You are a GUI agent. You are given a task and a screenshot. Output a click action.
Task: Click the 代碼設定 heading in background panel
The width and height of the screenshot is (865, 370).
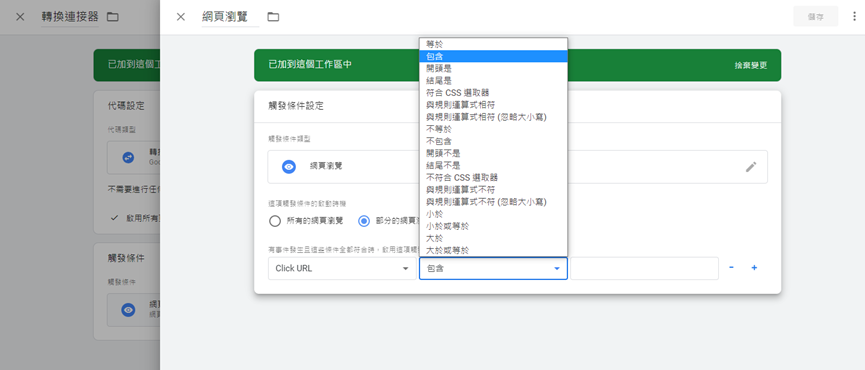(x=126, y=106)
